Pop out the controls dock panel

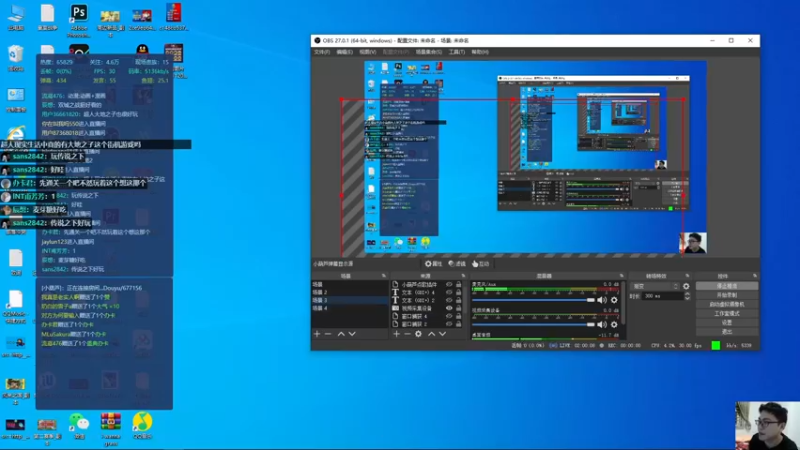tap(755, 276)
